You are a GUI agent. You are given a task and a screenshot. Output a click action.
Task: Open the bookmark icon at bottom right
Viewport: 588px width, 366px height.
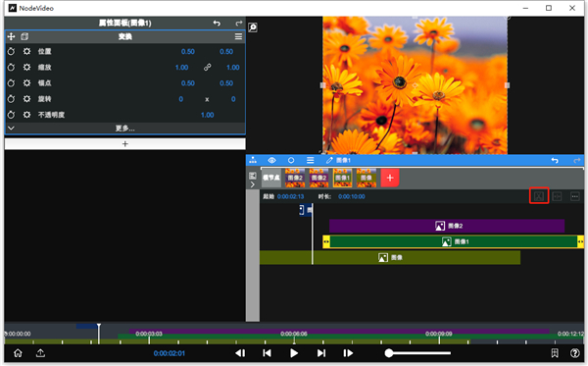tap(555, 353)
